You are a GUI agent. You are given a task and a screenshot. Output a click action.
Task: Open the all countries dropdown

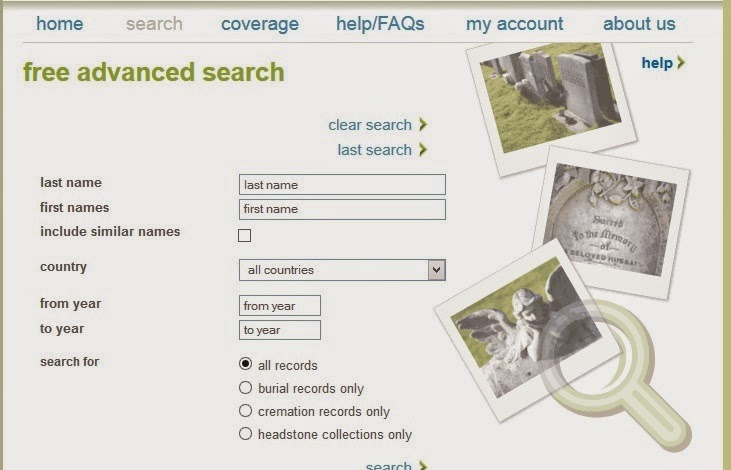[x=342, y=270]
